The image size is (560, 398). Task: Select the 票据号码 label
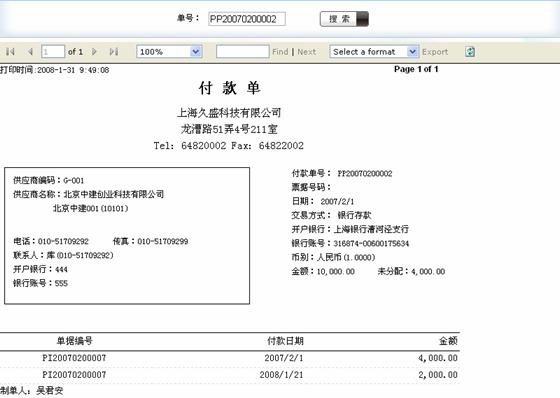[x=311, y=187]
